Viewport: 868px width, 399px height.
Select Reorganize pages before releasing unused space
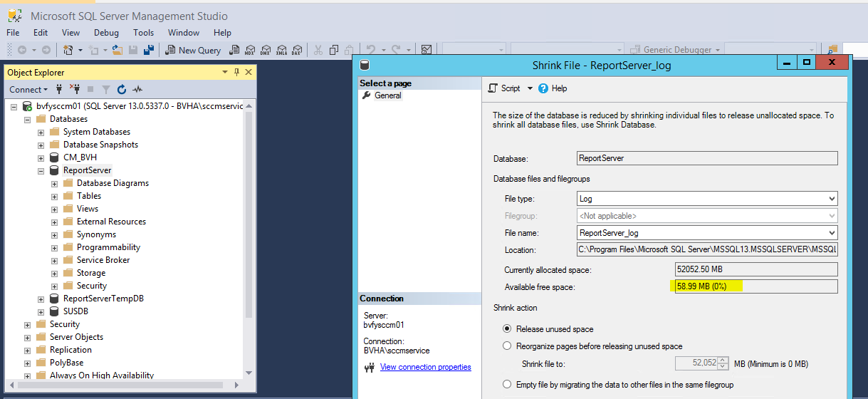pyautogui.click(x=507, y=346)
